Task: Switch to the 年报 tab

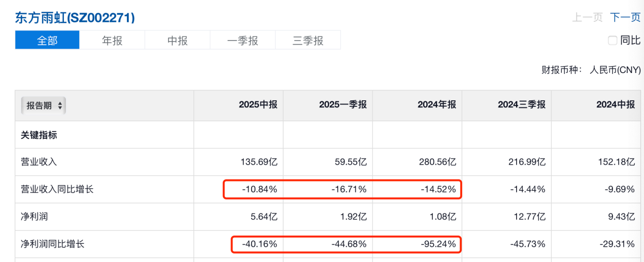Action: pyautogui.click(x=112, y=41)
